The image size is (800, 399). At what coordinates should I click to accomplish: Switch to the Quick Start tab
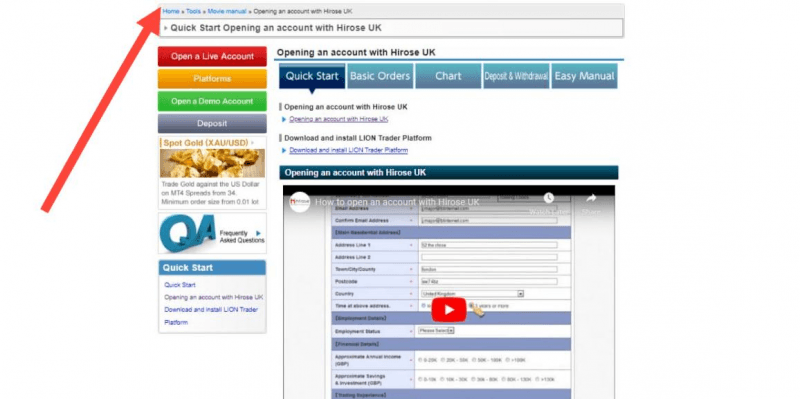(312, 76)
